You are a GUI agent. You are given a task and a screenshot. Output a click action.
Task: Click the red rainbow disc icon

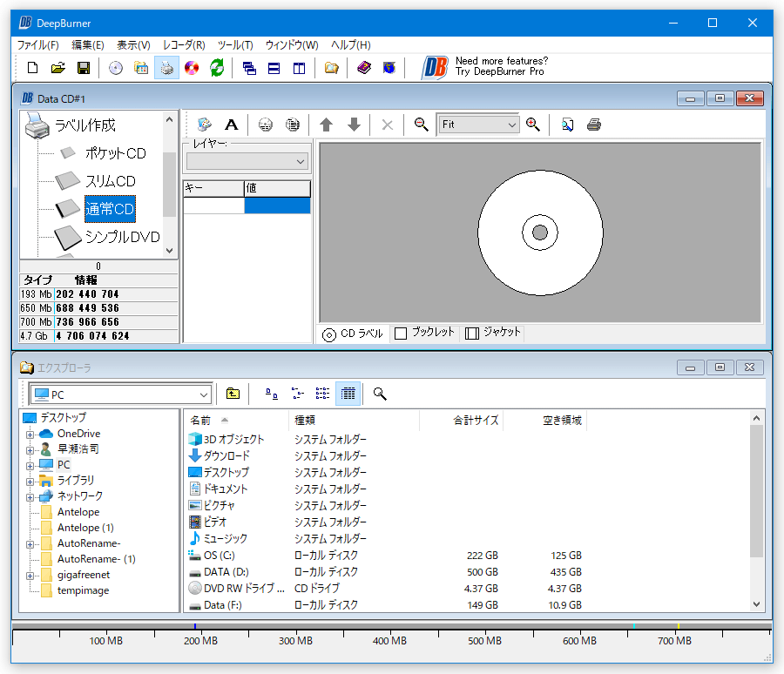coord(192,68)
